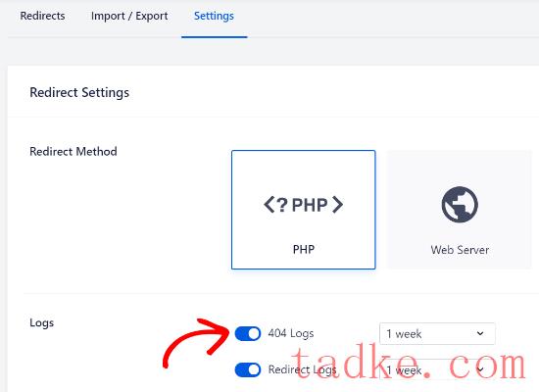Click the Web Server caption text
This screenshot has width=539, height=392.
pyautogui.click(x=460, y=250)
